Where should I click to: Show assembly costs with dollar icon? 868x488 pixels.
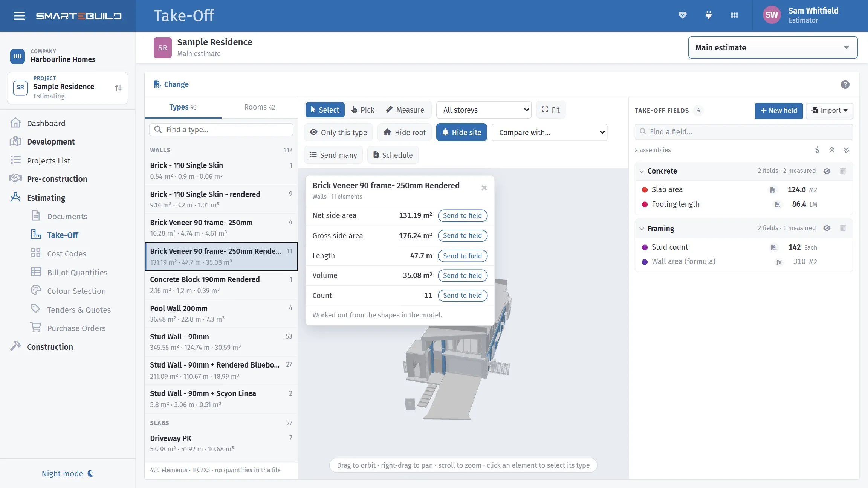[x=817, y=150]
